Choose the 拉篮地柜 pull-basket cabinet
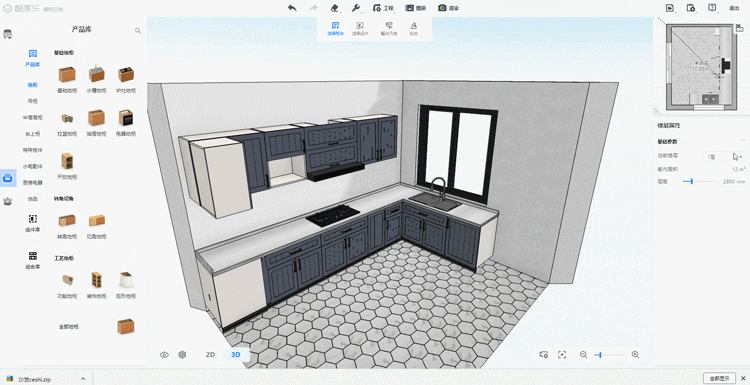The height and width of the screenshot is (385, 750). click(x=67, y=123)
